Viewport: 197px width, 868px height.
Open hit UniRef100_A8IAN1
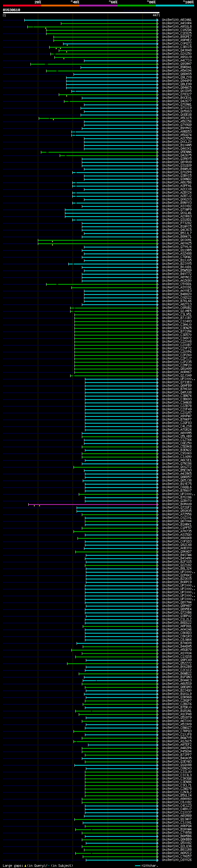pos(176,20)
